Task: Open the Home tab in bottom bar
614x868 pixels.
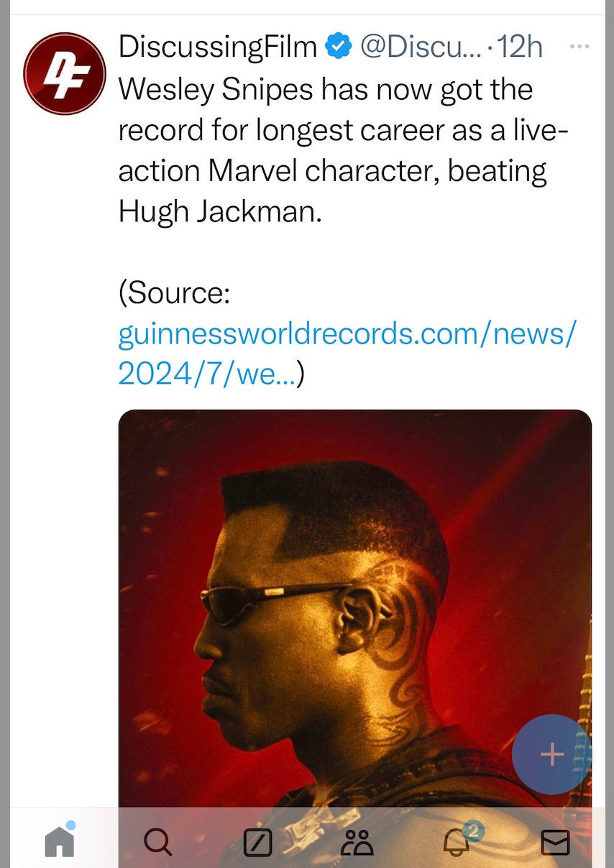Action: [x=60, y=841]
